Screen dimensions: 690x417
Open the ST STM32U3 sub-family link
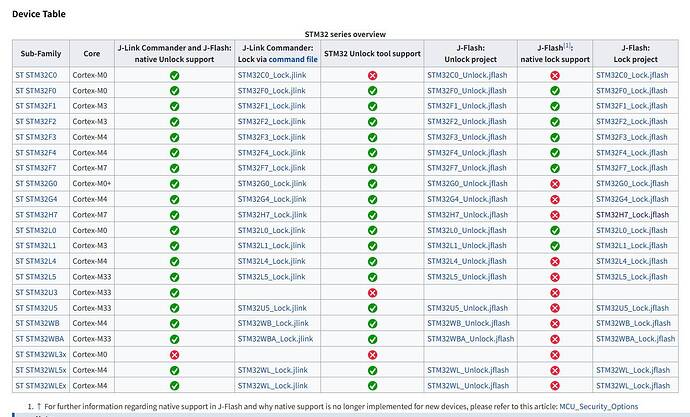pyautogui.click(x=36, y=292)
